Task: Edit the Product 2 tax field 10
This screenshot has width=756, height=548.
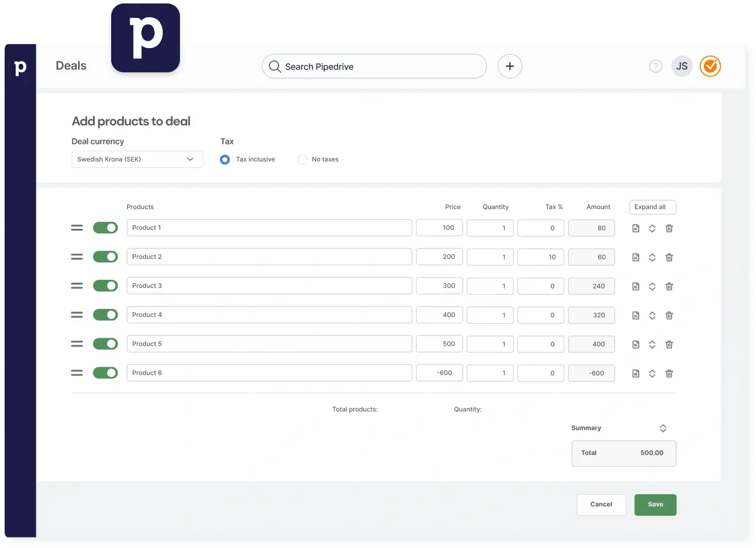Action: (x=541, y=257)
